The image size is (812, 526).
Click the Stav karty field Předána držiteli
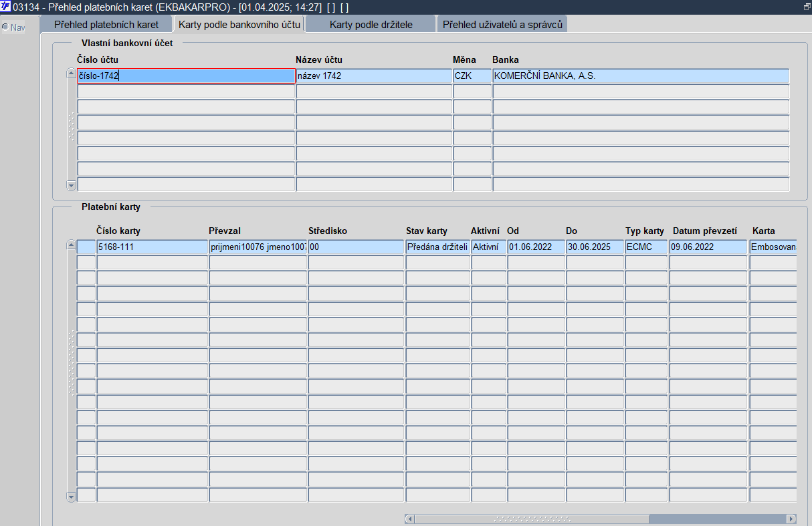pos(437,247)
